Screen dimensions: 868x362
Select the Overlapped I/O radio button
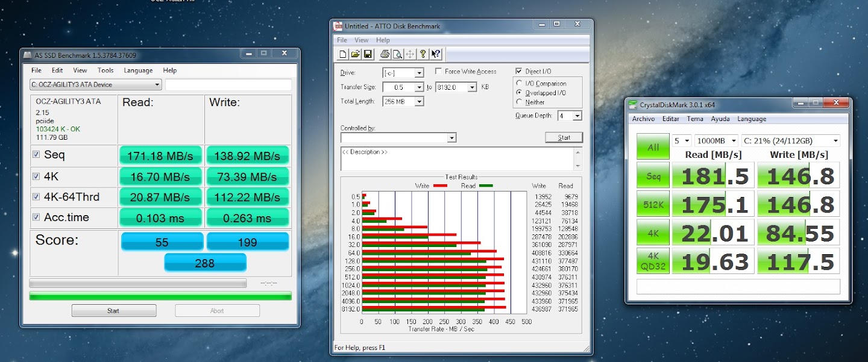coord(520,93)
